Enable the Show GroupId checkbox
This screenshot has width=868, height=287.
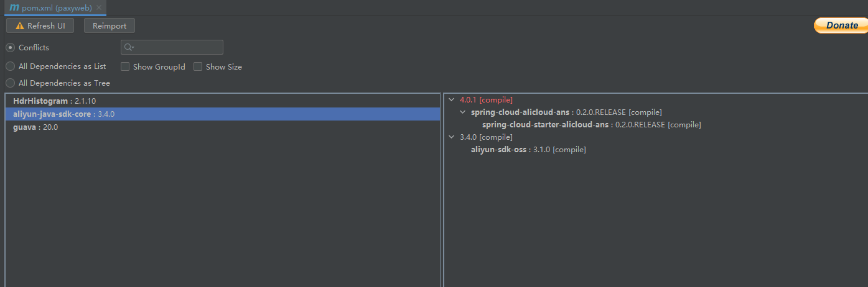125,66
